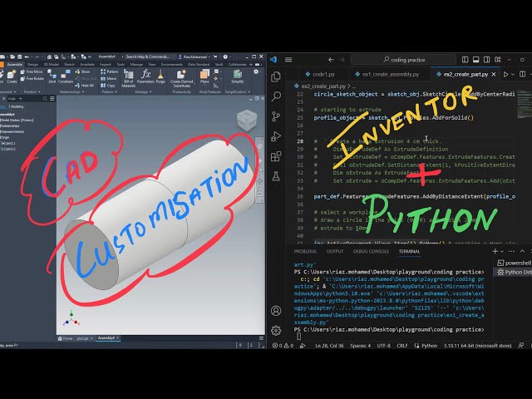Maximize terminal panel with up chevron
Viewport: 532px width, 399px height.
pyautogui.click(x=523, y=251)
